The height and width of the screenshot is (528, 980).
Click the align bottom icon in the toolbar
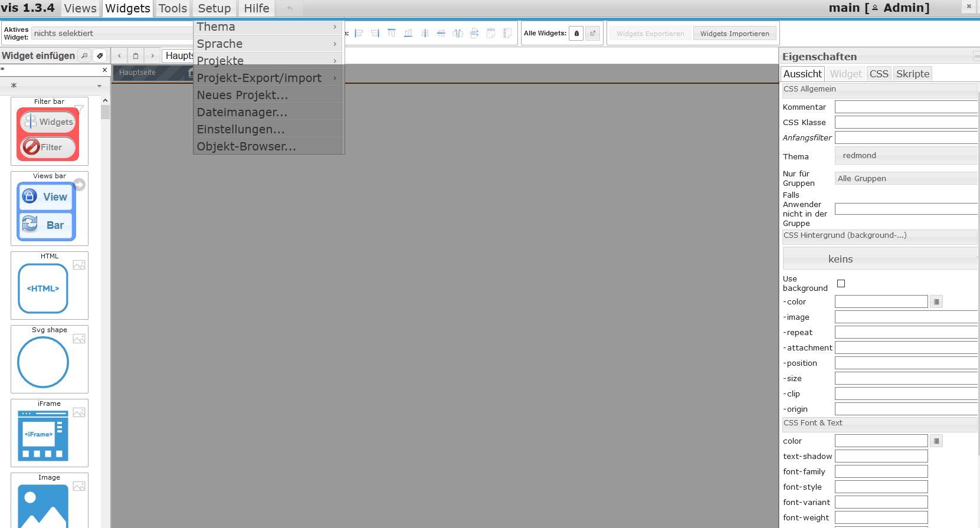(x=408, y=34)
